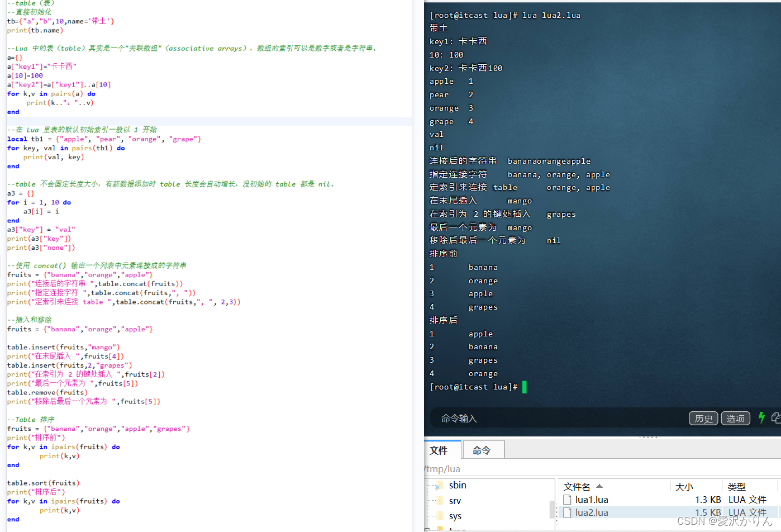Click code line 'print(tb.name)'
Screen dimensions: 781x532
click(35, 30)
